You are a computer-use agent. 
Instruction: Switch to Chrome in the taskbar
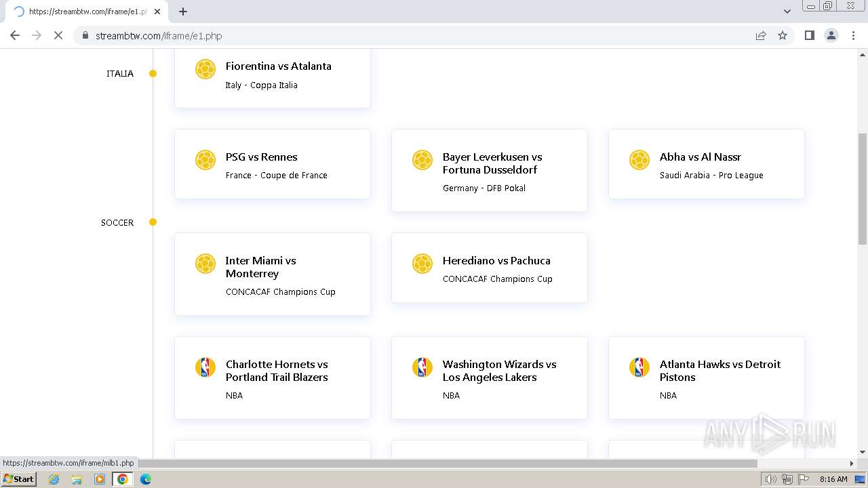tap(122, 479)
